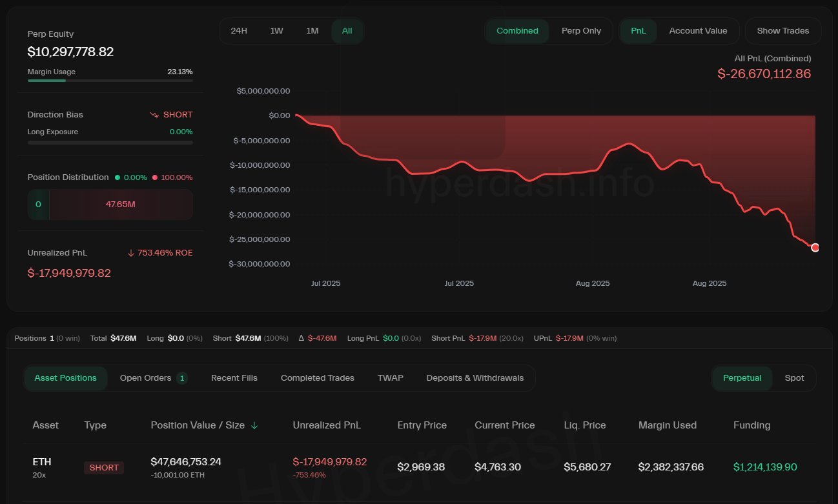The height and width of the screenshot is (504, 838).
Task: Click the SHORT direction bias arrow icon
Action: coord(154,115)
